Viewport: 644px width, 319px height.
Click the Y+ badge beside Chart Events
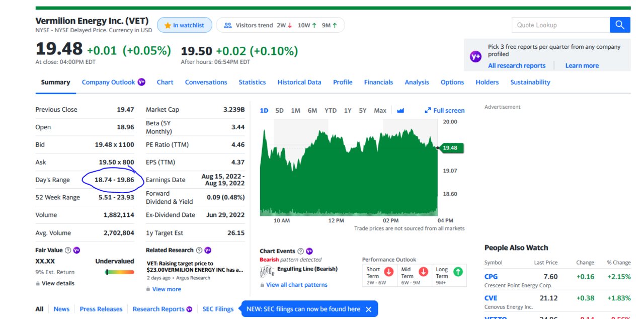[x=309, y=251]
